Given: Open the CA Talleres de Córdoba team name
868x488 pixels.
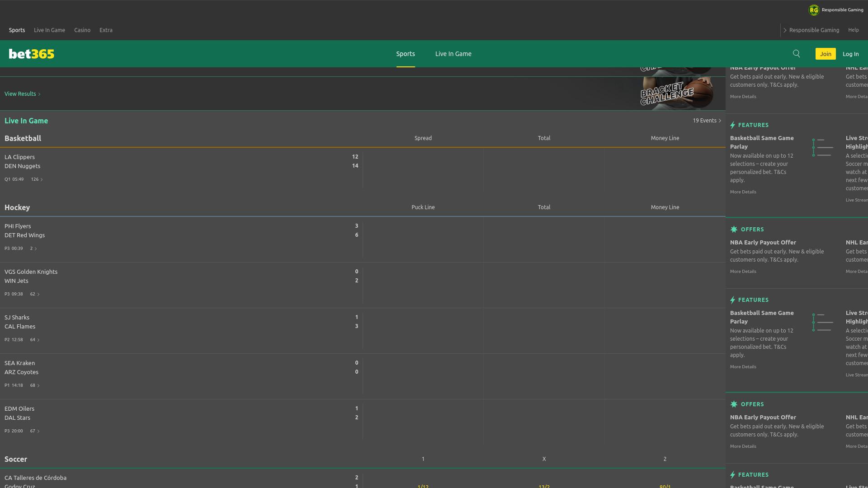Looking at the screenshot, I should (35, 478).
